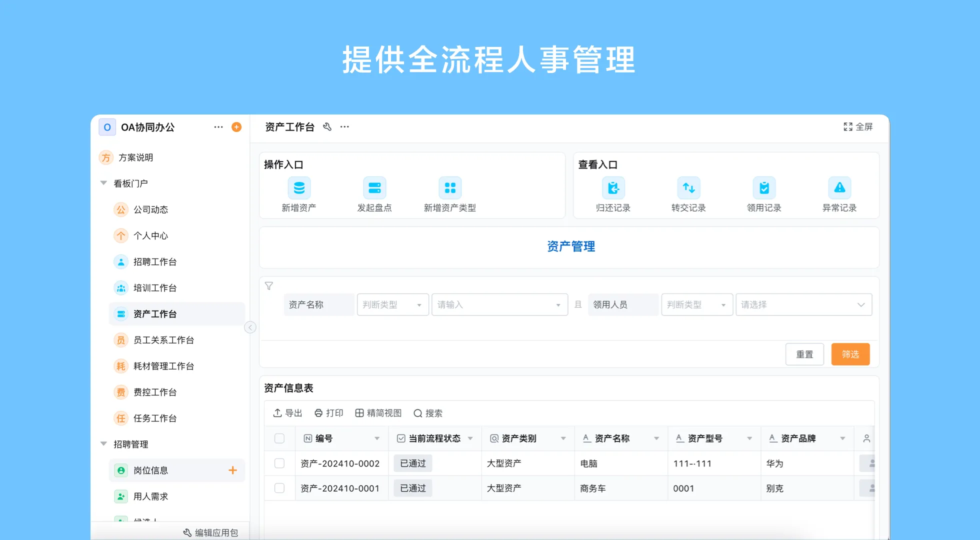Collapse the 招聘管理 section

[103, 444]
